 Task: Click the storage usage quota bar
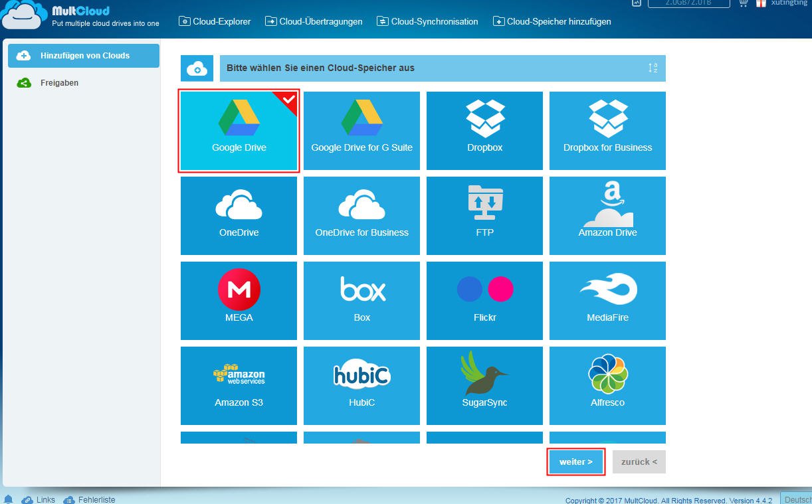tap(688, 3)
